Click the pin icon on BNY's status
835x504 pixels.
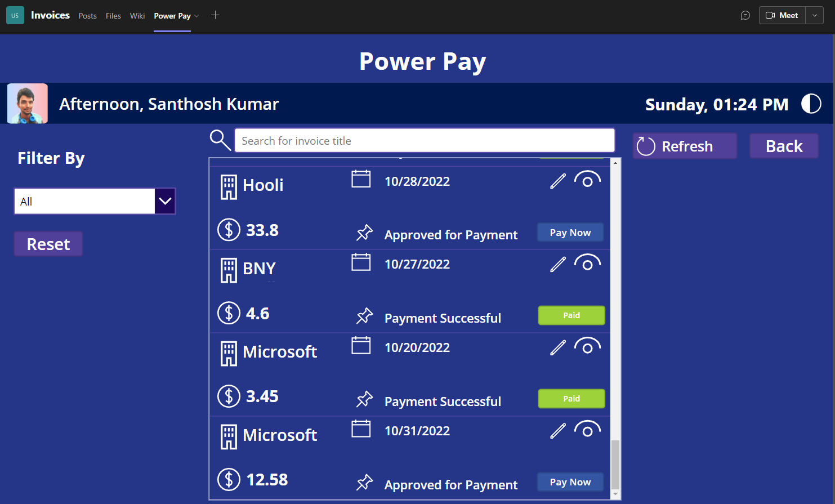pos(364,316)
